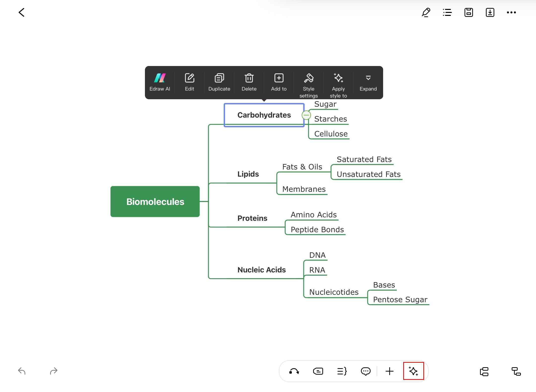Open Style settings for the topic
The image size is (536, 392).
[308, 85]
